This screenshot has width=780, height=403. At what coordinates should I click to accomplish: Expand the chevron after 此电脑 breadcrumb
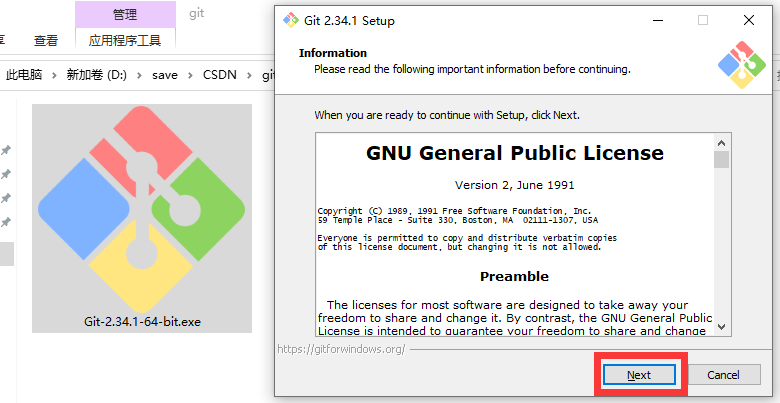click(55, 76)
